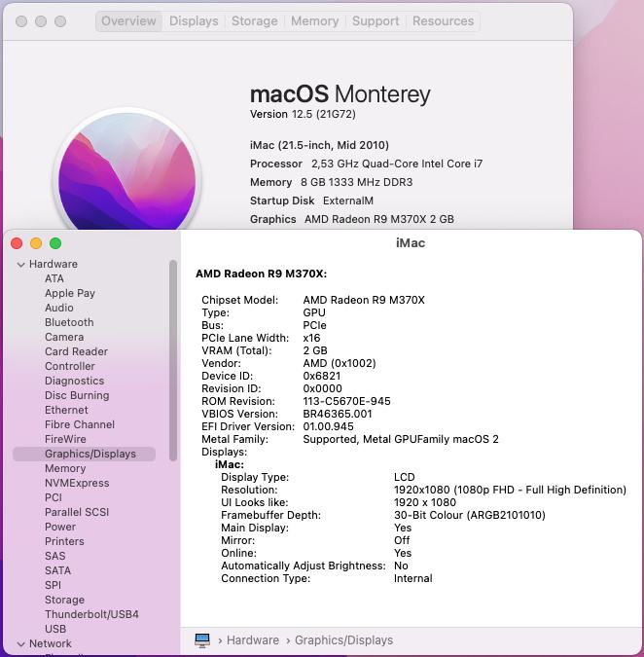This screenshot has width=644, height=657.
Task: Open the Displays tab in About This Mac
Action: 194,21
